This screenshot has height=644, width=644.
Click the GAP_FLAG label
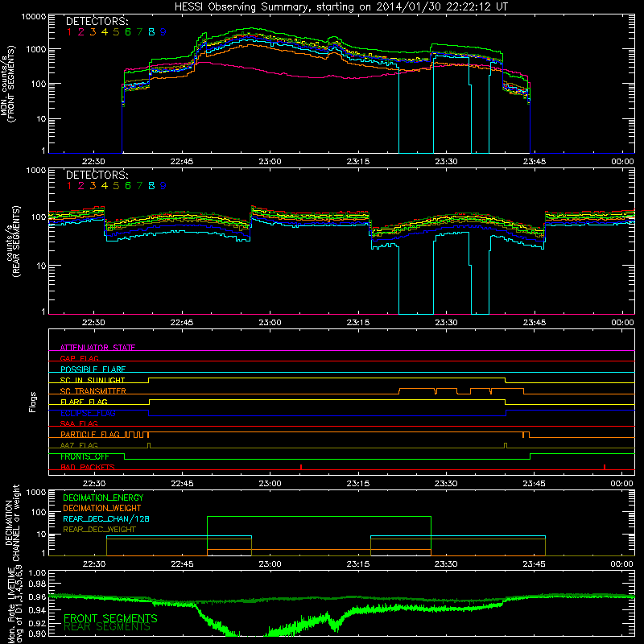(x=79, y=358)
